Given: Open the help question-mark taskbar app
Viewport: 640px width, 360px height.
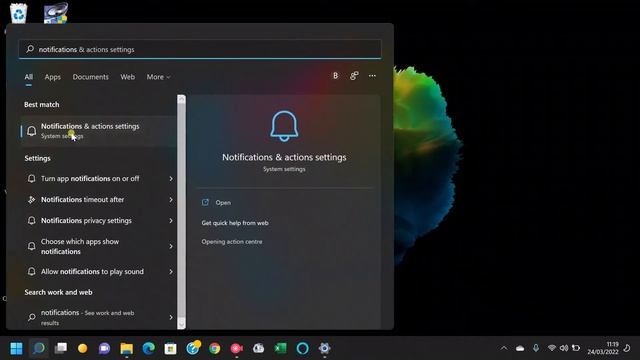Looking at the screenshot, I should click(x=193, y=347).
